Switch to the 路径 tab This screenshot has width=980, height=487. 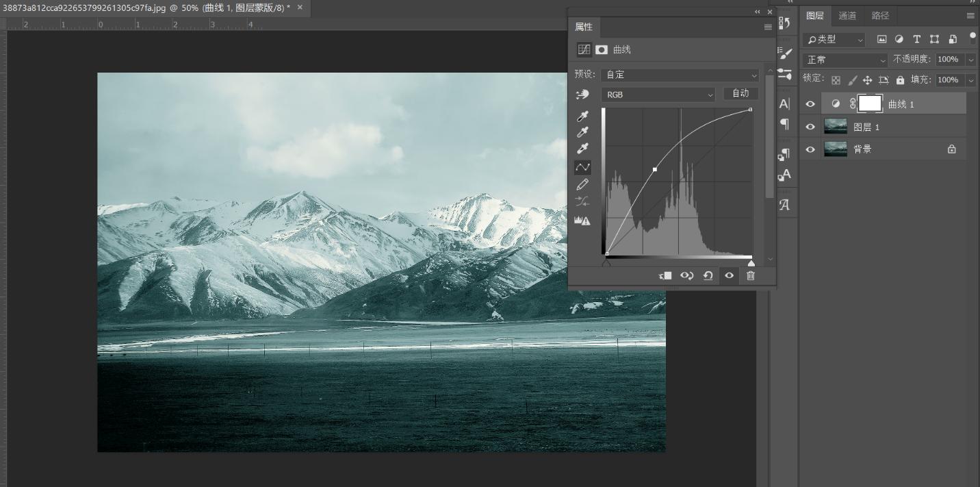pos(881,15)
